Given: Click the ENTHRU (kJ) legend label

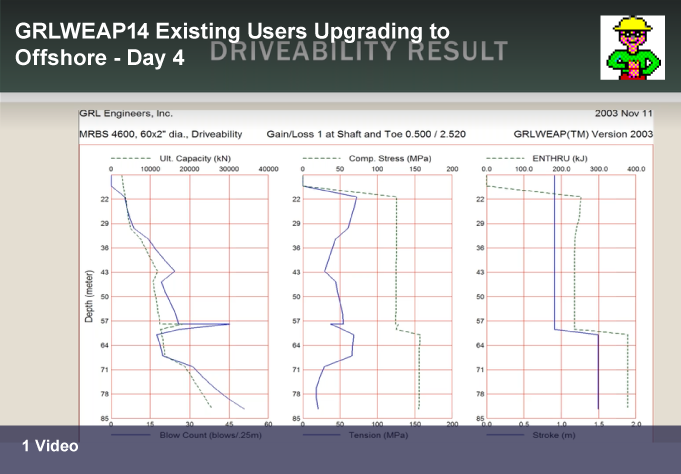Looking at the screenshot, I should pos(560,159).
